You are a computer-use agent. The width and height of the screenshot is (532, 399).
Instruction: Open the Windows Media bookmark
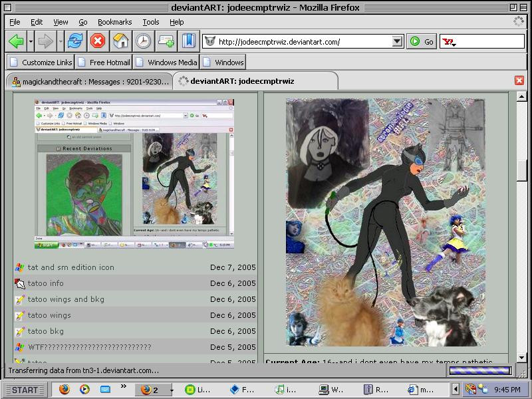coord(166,63)
